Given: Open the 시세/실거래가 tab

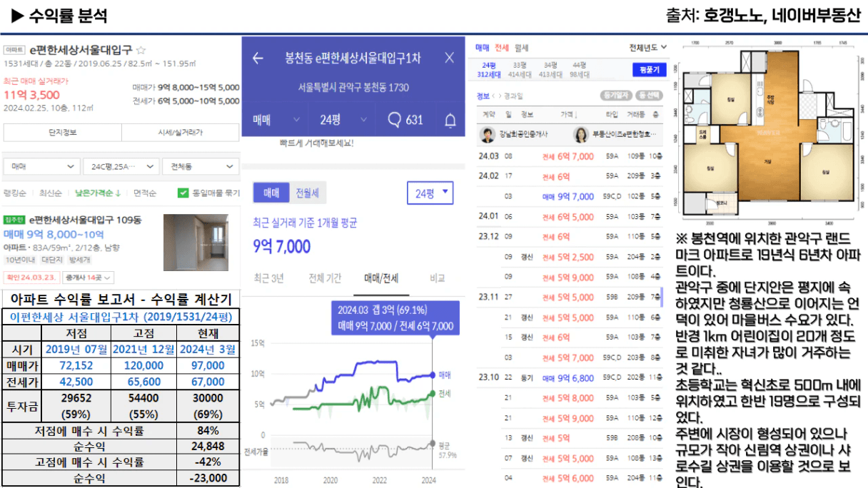Looking at the screenshot, I should point(180,133).
